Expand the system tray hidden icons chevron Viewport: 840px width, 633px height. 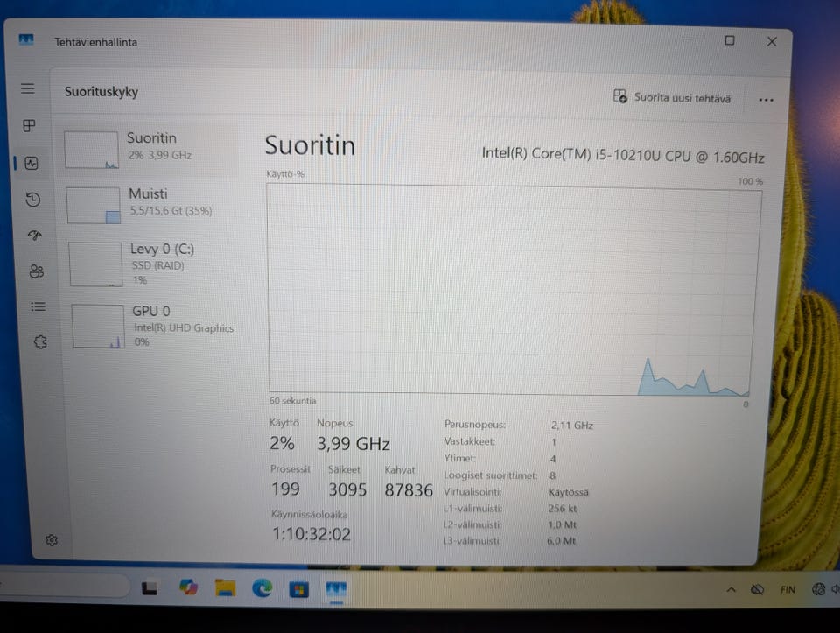click(731, 589)
